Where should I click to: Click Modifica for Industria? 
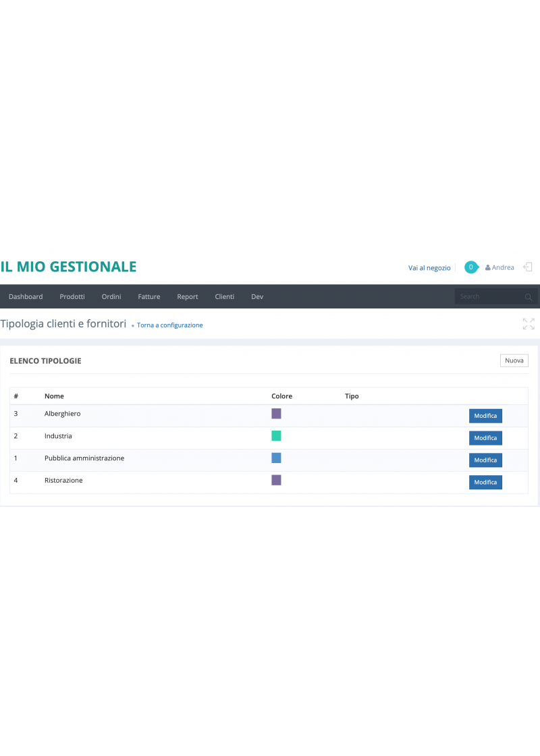click(x=485, y=438)
